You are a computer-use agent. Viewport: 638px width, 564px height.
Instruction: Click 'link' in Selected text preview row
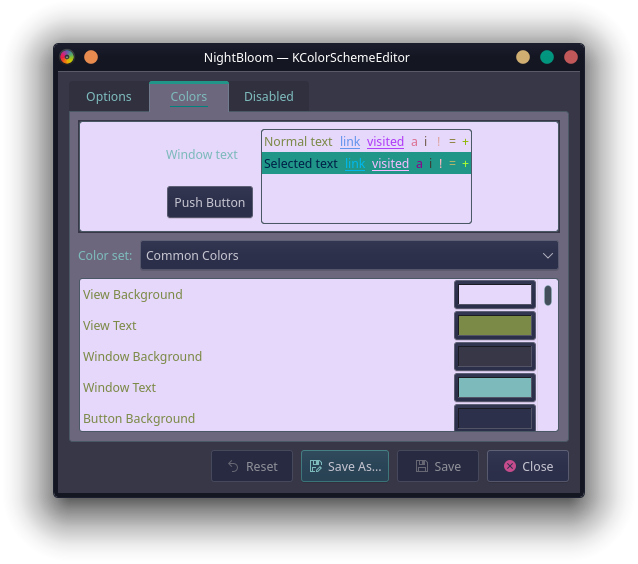[x=355, y=164]
